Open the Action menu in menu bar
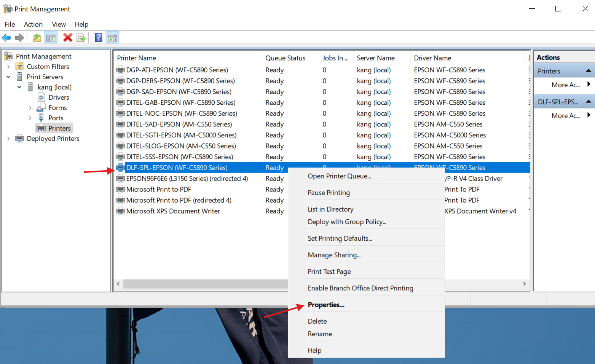595x364 pixels. [x=33, y=24]
